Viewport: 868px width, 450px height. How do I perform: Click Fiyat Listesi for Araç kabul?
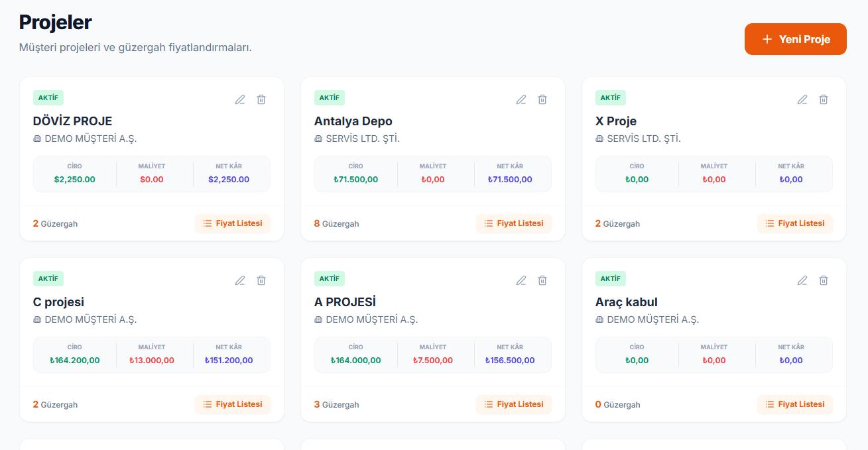pos(795,404)
